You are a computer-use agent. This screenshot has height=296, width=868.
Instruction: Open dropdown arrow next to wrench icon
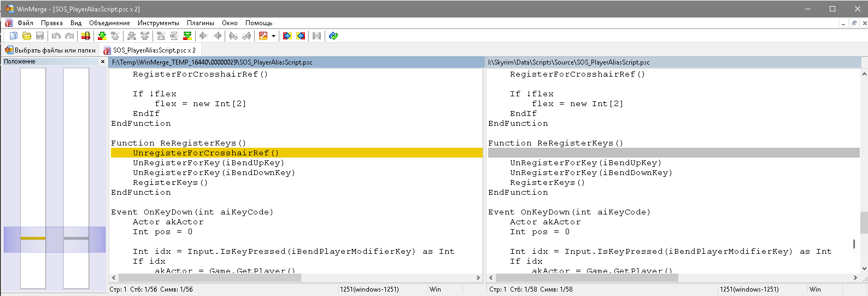point(273,36)
